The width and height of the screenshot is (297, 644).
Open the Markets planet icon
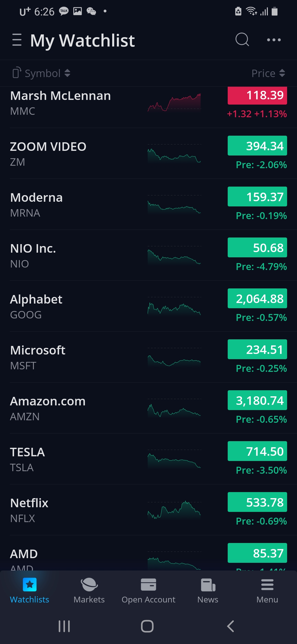(x=89, y=585)
